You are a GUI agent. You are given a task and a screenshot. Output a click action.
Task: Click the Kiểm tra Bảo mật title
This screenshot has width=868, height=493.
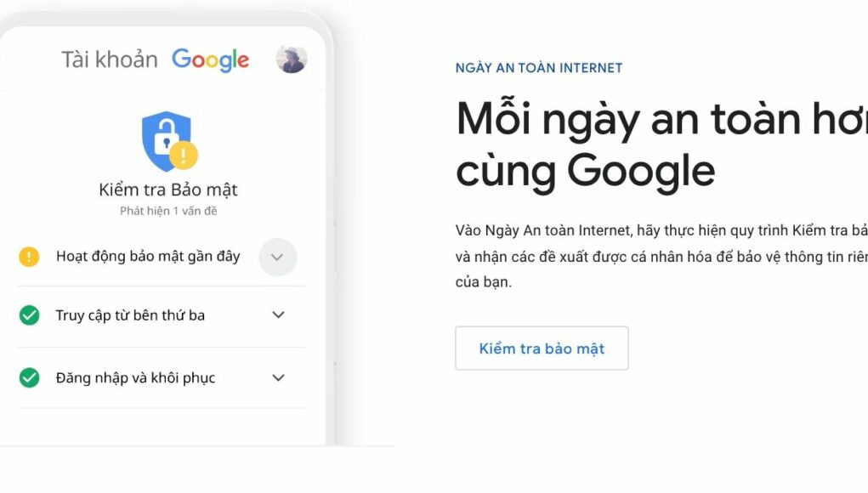tap(168, 190)
